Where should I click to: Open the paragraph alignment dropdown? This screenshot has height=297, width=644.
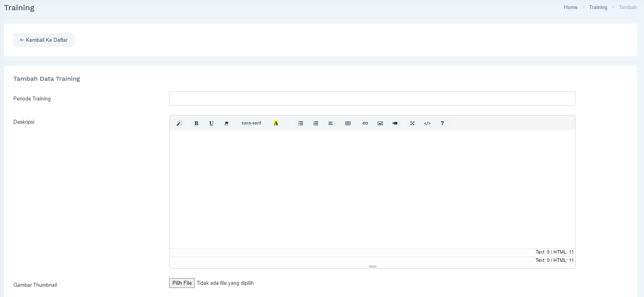point(330,123)
